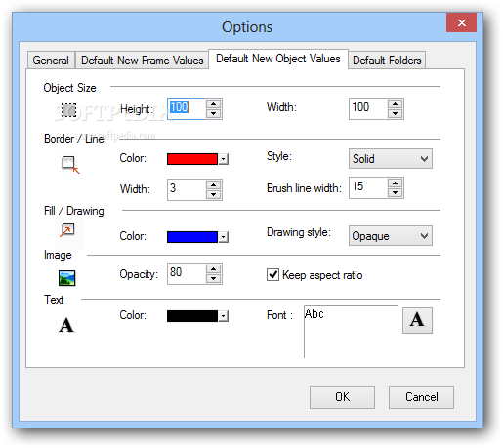Image resolution: width=503 pixels, height=448 pixels.
Task: Click the blue Fill color swatch
Action: pyautogui.click(x=192, y=237)
